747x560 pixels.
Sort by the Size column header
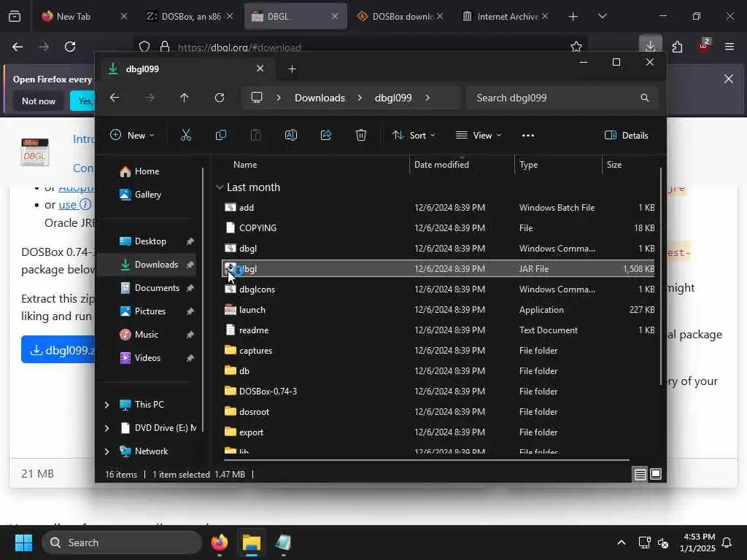[x=614, y=165]
